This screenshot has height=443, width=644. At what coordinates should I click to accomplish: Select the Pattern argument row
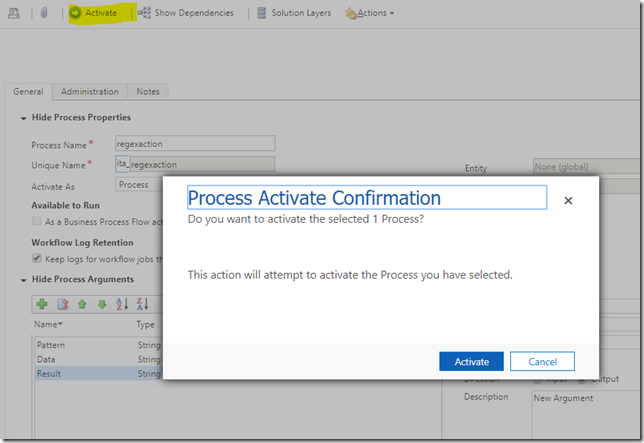(x=99, y=345)
